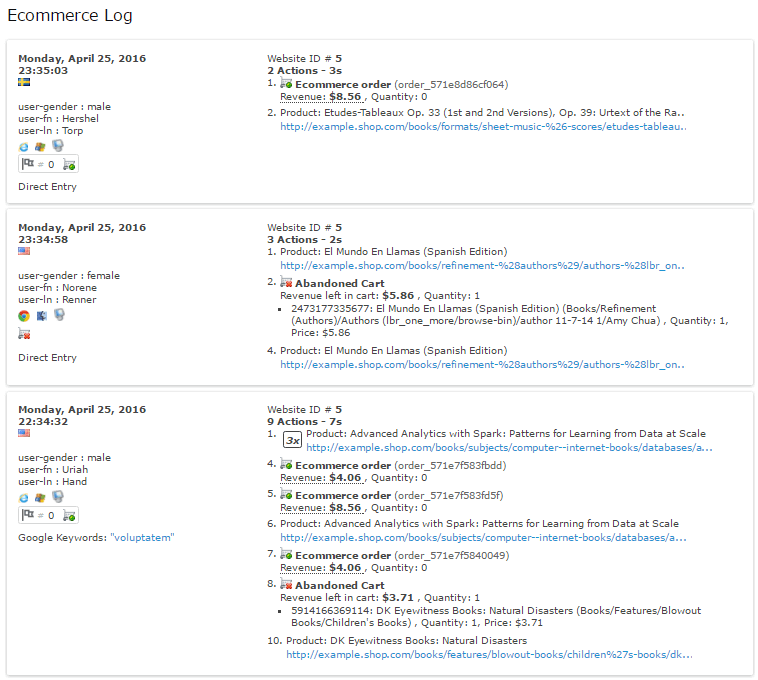Click the Abandoned Cart heading in Uriah's visit
The height and width of the screenshot is (680, 758).
click(339, 585)
